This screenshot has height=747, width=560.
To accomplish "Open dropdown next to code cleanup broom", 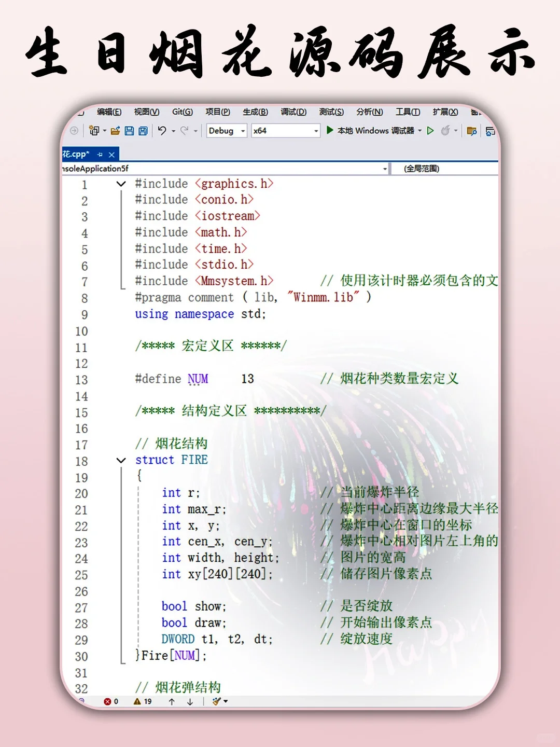I will click(x=226, y=702).
